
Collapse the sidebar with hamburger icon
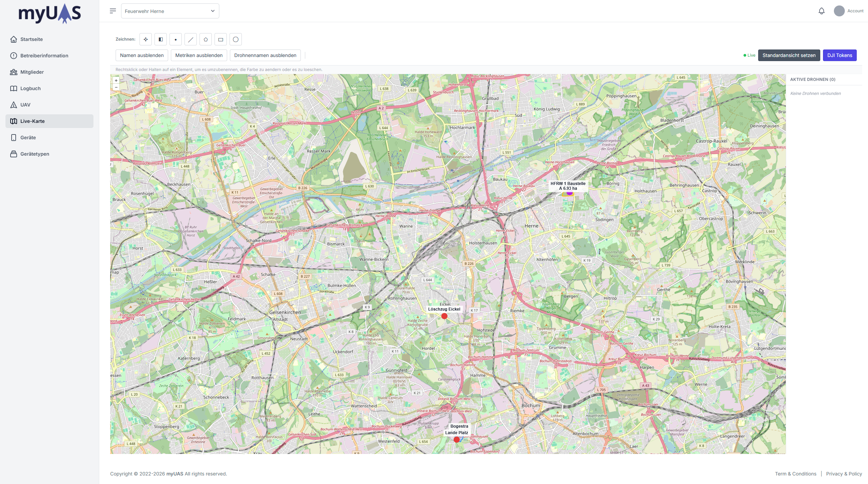pos(113,11)
